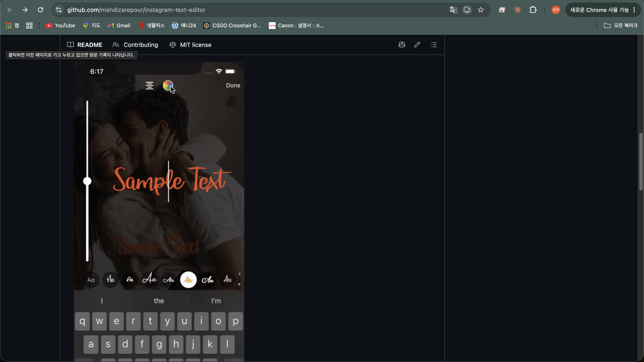Click Done in the demo preview
The image size is (644, 362).
pyautogui.click(x=233, y=85)
